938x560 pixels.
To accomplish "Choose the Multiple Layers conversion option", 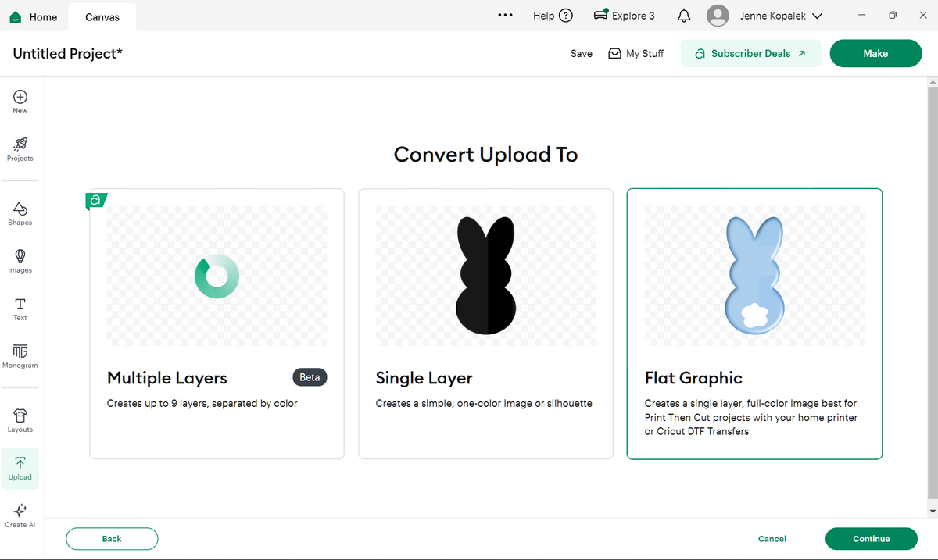I will 217,323.
